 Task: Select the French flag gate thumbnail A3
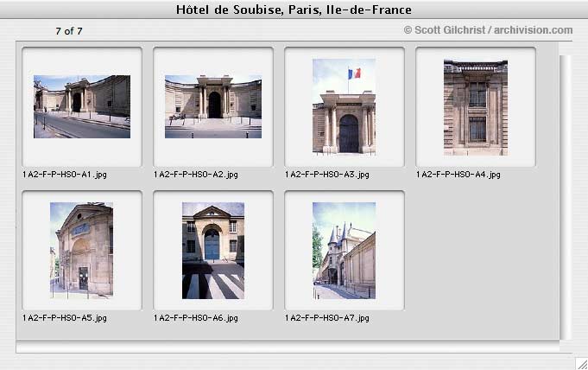(344, 106)
